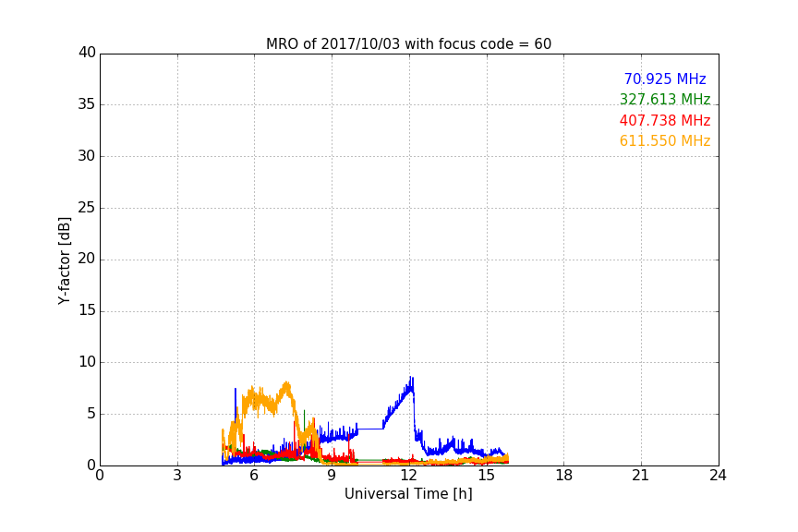
Task: Click the plot title 'MRO of 2017/10/03 with focus code = 60'
Action: pos(408,44)
